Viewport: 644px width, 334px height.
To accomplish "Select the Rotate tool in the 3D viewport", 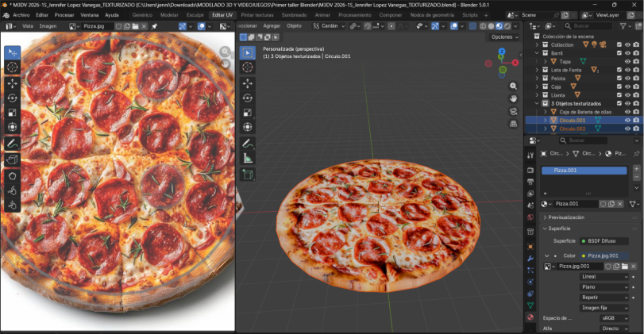I will pos(247,98).
